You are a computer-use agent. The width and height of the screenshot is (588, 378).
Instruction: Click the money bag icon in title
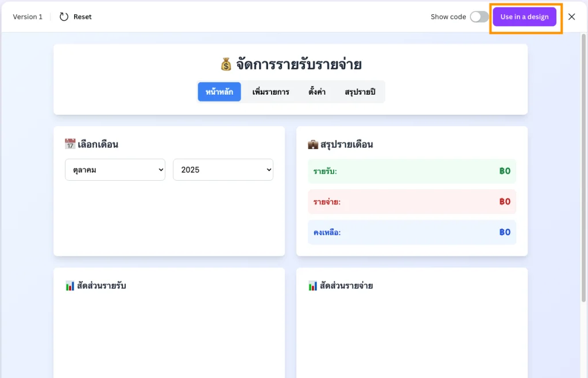point(226,64)
